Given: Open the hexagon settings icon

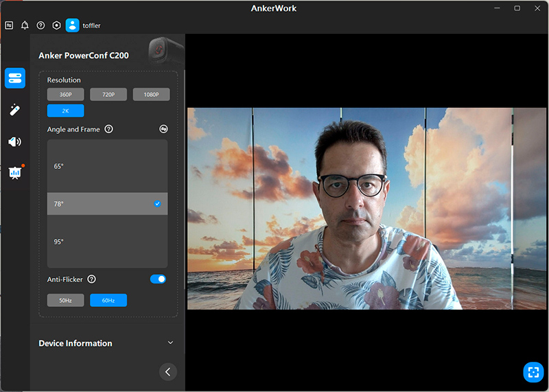Looking at the screenshot, I should 56,25.
